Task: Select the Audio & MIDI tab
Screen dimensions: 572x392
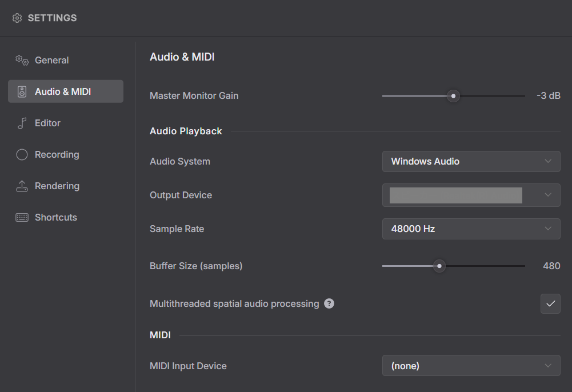Action: click(x=66, y=91)
